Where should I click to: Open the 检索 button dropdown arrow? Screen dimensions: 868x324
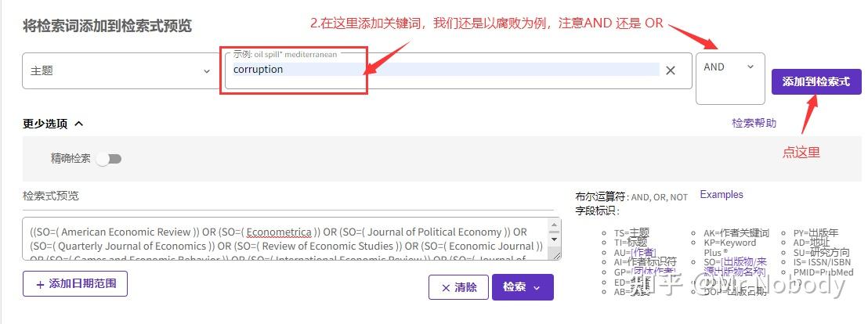[x=536, y=287]
